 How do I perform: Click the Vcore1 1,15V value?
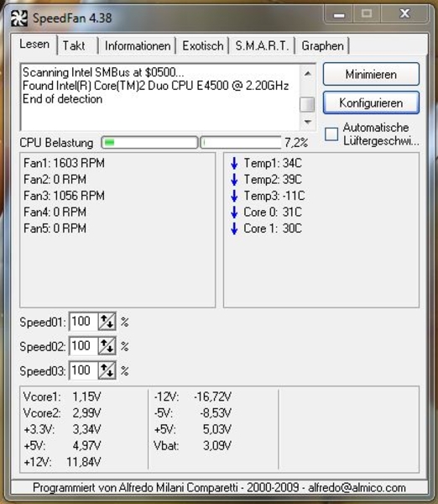pyautogui.click(x=86, y=396)
